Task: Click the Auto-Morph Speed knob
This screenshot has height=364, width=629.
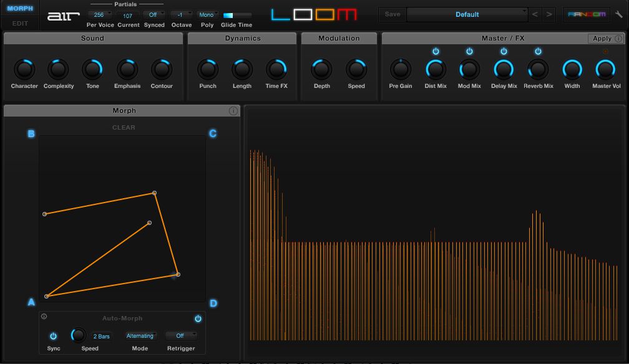Action: pos(78,335)
